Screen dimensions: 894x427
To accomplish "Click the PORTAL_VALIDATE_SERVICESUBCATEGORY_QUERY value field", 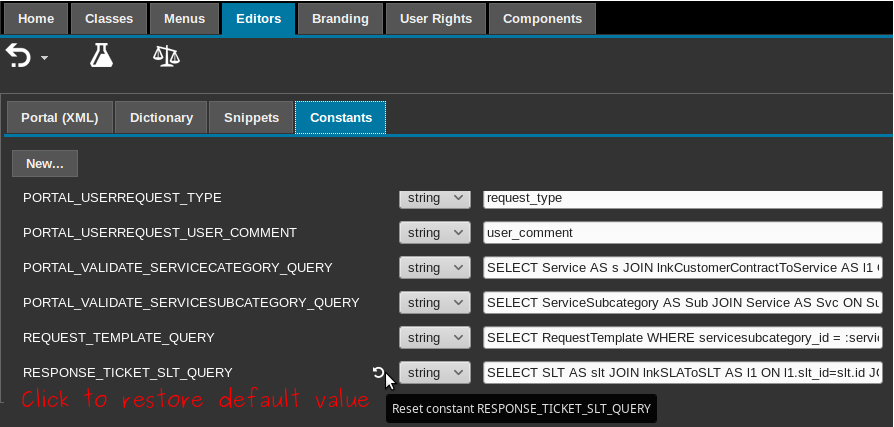I will point(682,303).
